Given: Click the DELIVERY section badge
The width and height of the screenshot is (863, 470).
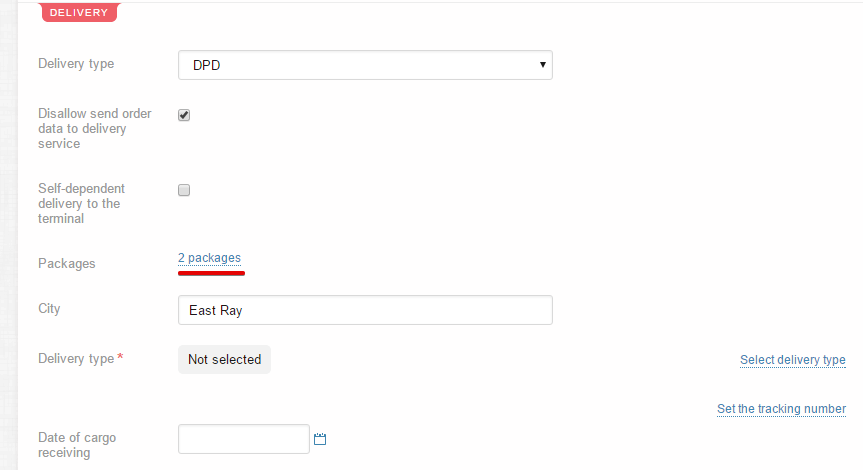Looking at the screenshot, I should pyautogui.click(x=78, y=12).
